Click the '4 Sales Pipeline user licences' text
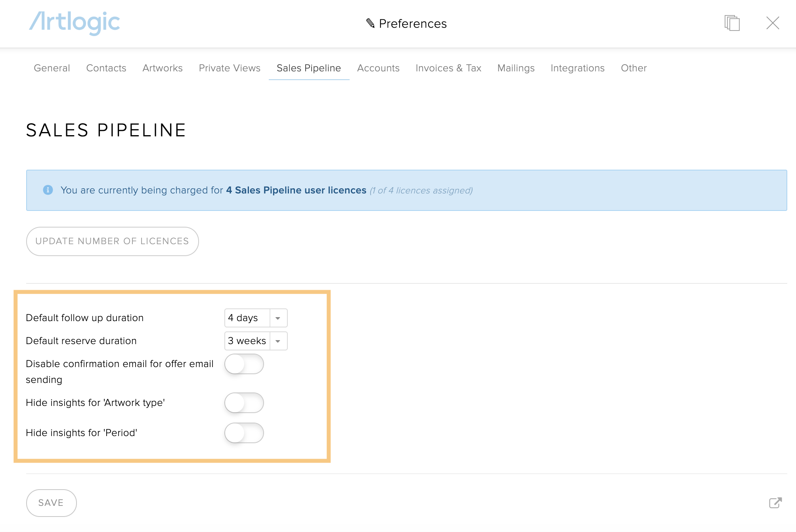Viewport: 796px width, 532px height. point(296,190)
